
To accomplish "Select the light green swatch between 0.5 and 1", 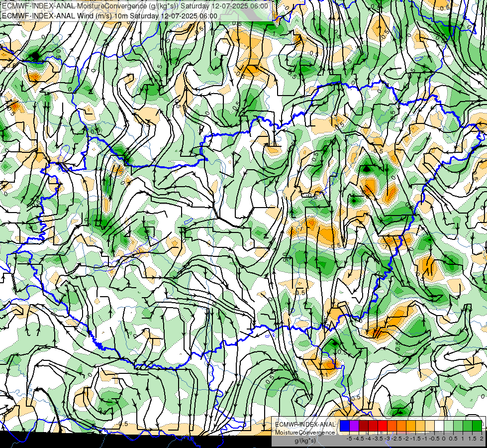I will (x=458, y=426).
